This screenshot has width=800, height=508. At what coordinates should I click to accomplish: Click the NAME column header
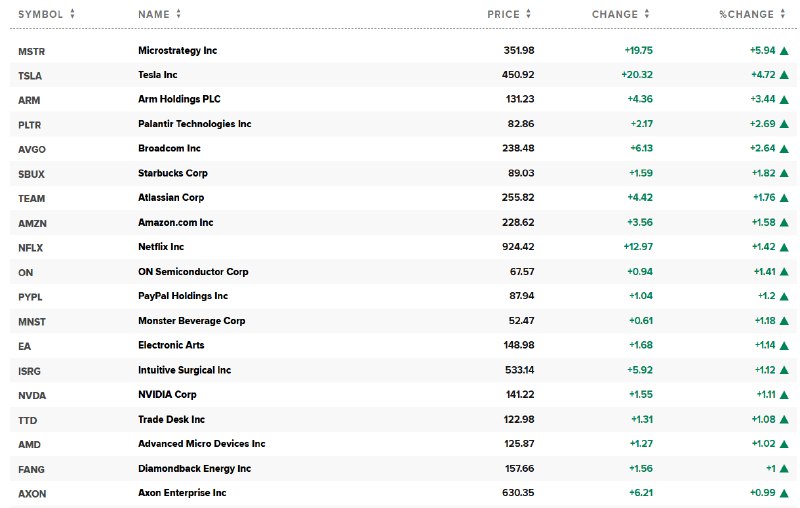154,14
